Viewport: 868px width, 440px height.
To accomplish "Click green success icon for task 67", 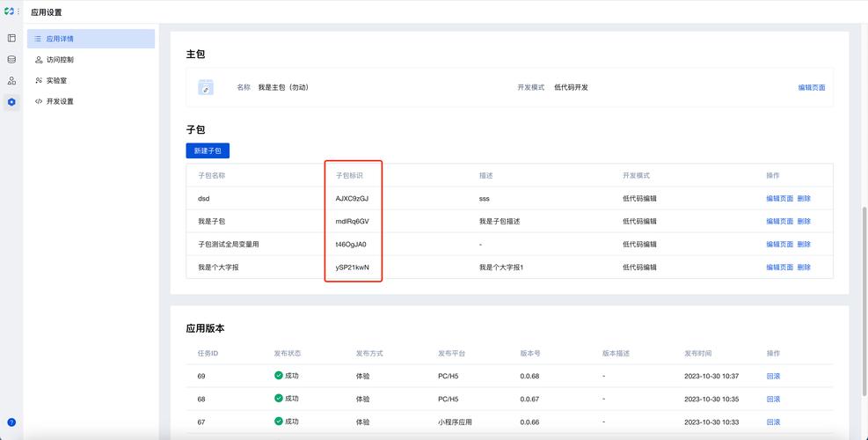I will tap(279, 422).
